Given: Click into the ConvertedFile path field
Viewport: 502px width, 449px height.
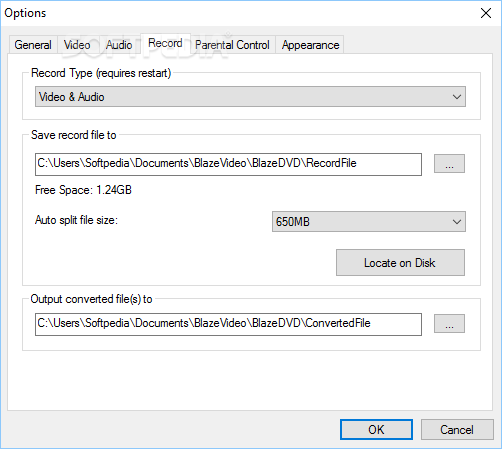Looking at the screenshot, I should coord(228,324).
